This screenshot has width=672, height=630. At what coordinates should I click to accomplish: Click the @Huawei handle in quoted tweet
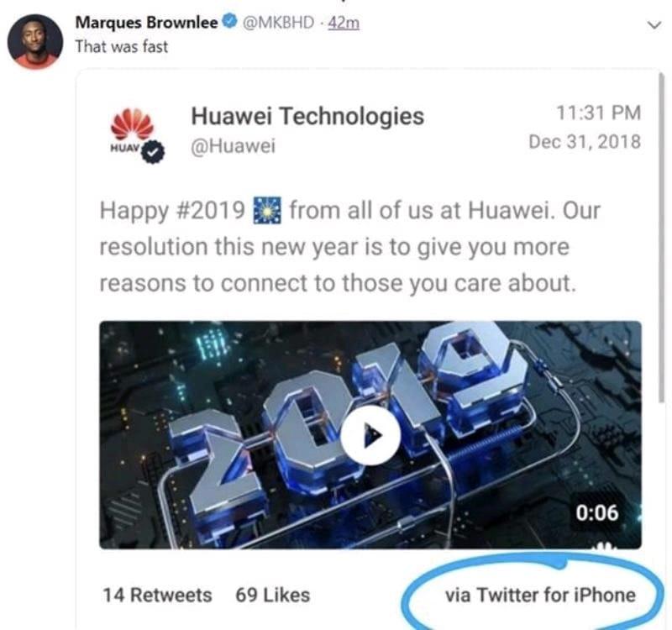233,146
